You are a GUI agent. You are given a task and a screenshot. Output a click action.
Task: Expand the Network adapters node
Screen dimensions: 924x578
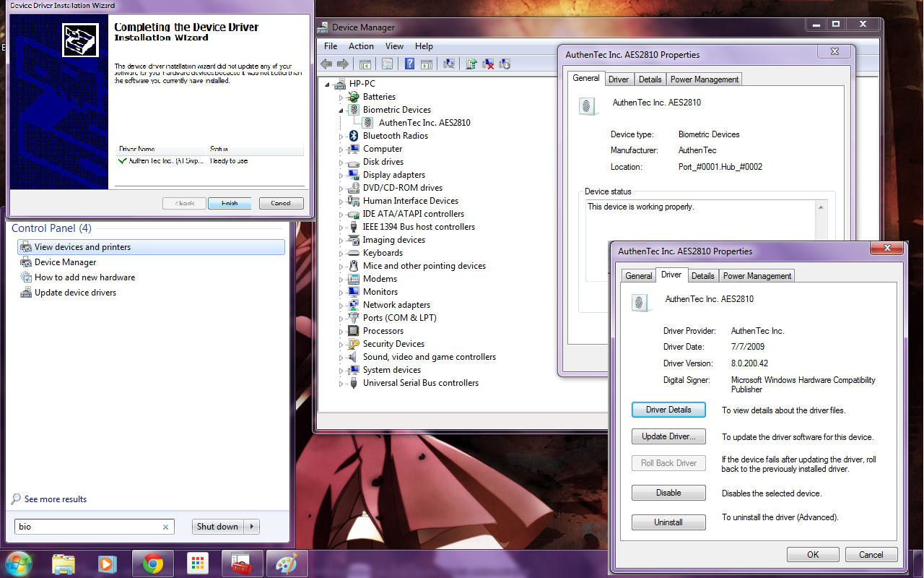coord(341,305)
